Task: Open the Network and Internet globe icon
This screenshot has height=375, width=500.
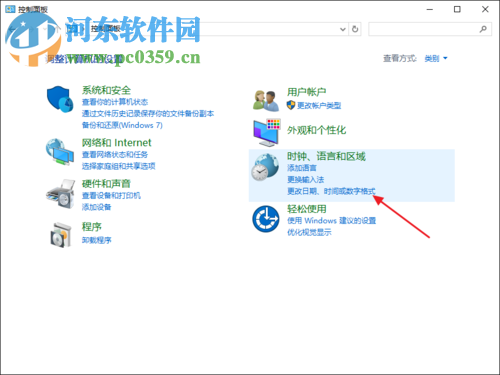Action: (x=60, y=152)
